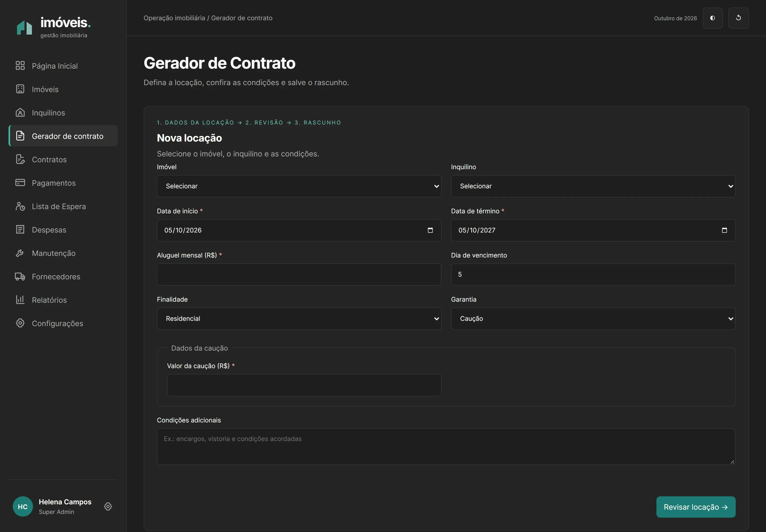Expand the Garantia dropdown showing Caução
Viewport: 766px width, 532px height.
[593, 318]
